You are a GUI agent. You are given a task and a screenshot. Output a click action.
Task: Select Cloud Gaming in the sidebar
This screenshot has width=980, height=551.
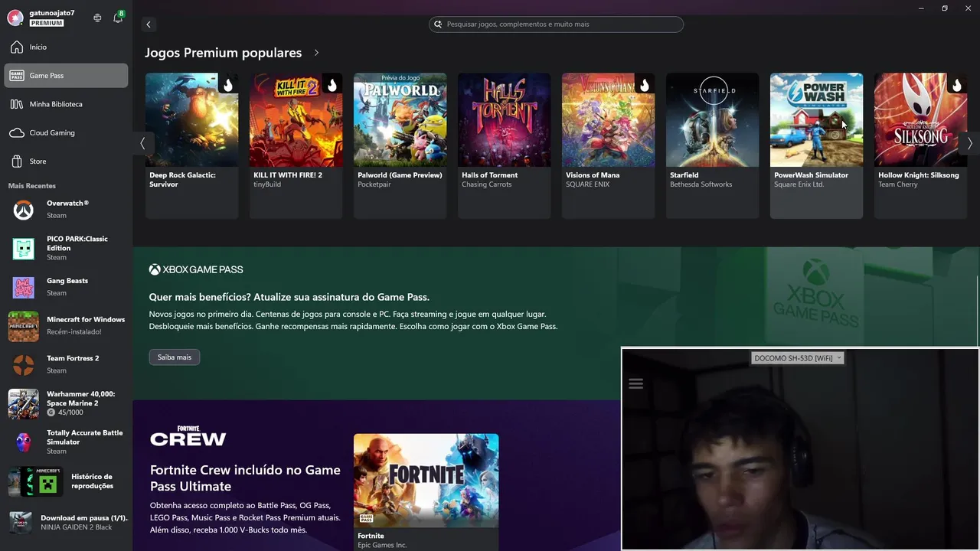[x=67, y=133]
